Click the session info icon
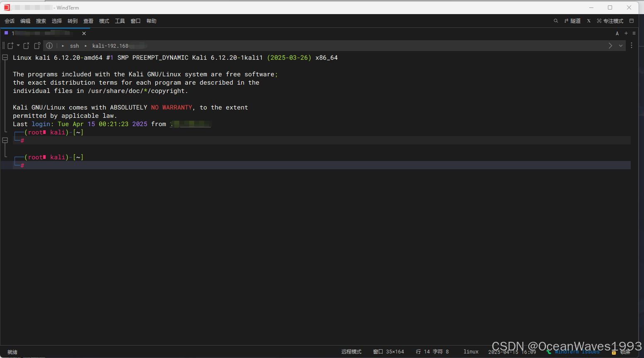The width and height of the screenshot is (644, 358). pyautogui.click(x=49, y=46)
